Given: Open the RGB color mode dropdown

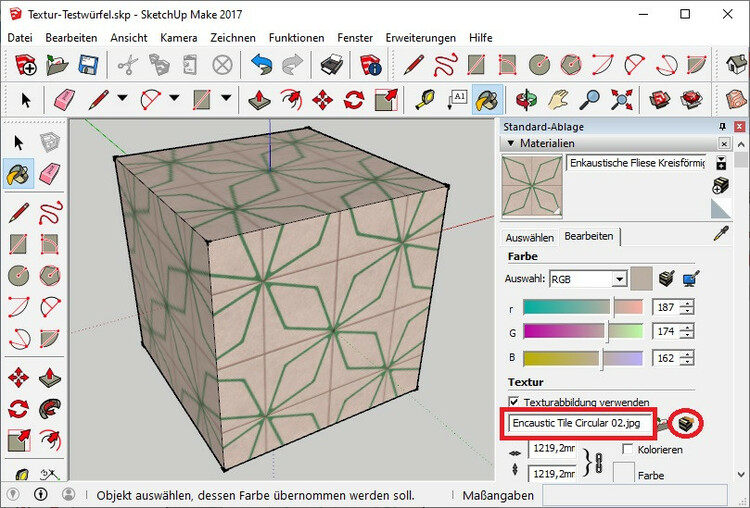Looking at the screenshot, I should [x=619, y=279].
